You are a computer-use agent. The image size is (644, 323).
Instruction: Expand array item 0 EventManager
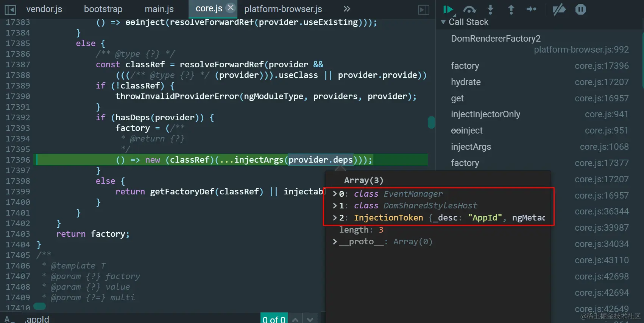[335, 194]
